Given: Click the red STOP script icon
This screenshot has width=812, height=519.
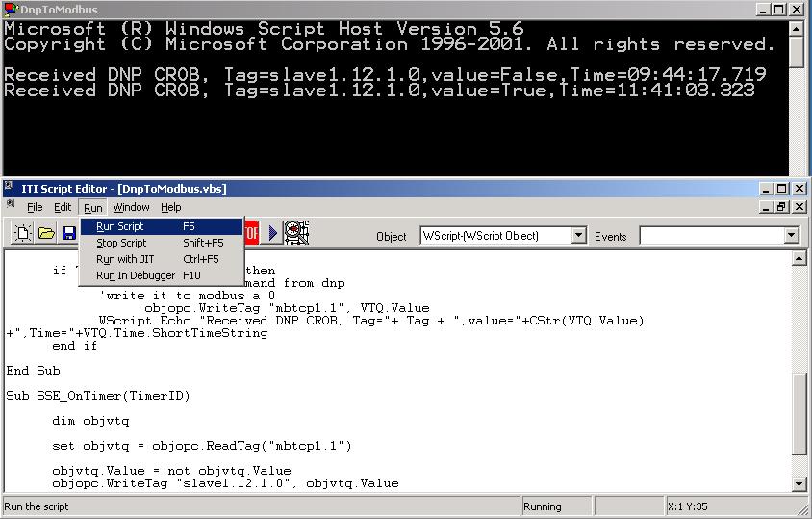Looking at the screenshot, I should tap(252, 232).
